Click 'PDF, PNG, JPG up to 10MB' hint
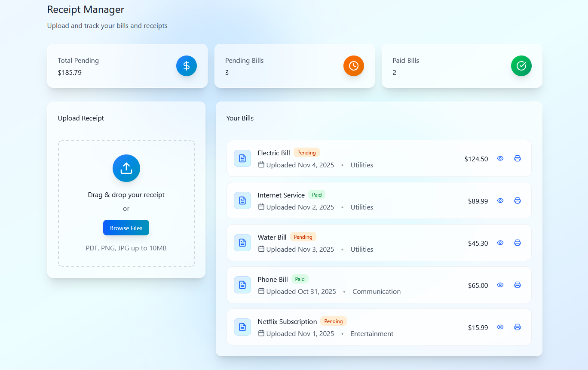This screenshot has height=370, width=588. (x=126, y=248)
